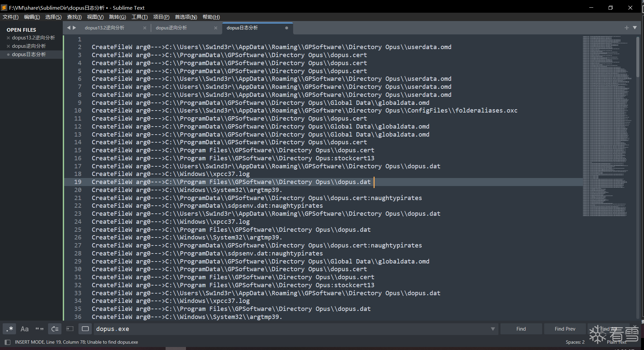Toggle case sensitive search option
The width and height of the screenshot is (644, 350).
click(x=25, y=329)
